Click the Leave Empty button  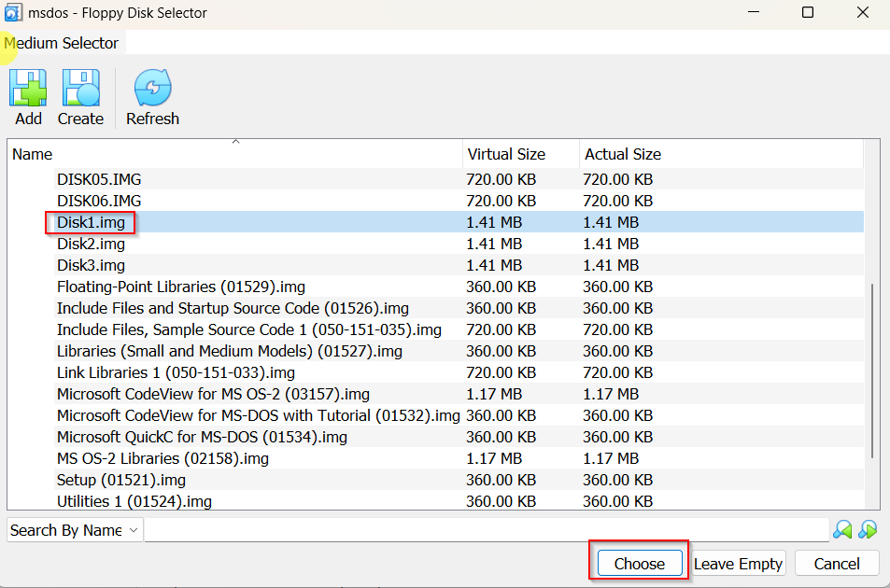click(738, 564)
